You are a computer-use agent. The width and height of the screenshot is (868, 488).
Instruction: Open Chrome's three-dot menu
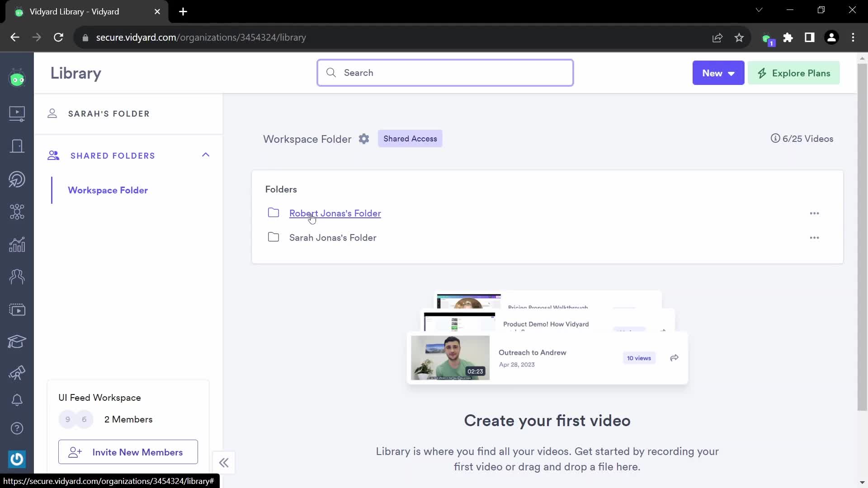click(x=853, y=38)
